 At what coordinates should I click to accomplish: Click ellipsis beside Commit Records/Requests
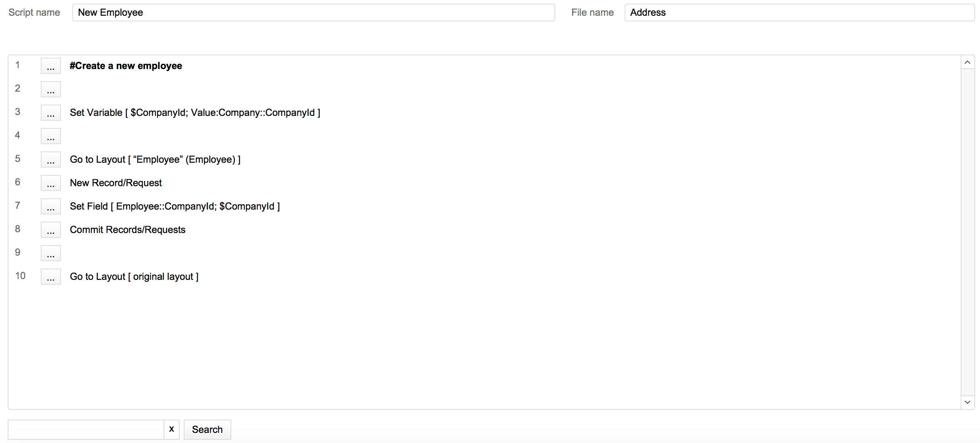point(50,230)
